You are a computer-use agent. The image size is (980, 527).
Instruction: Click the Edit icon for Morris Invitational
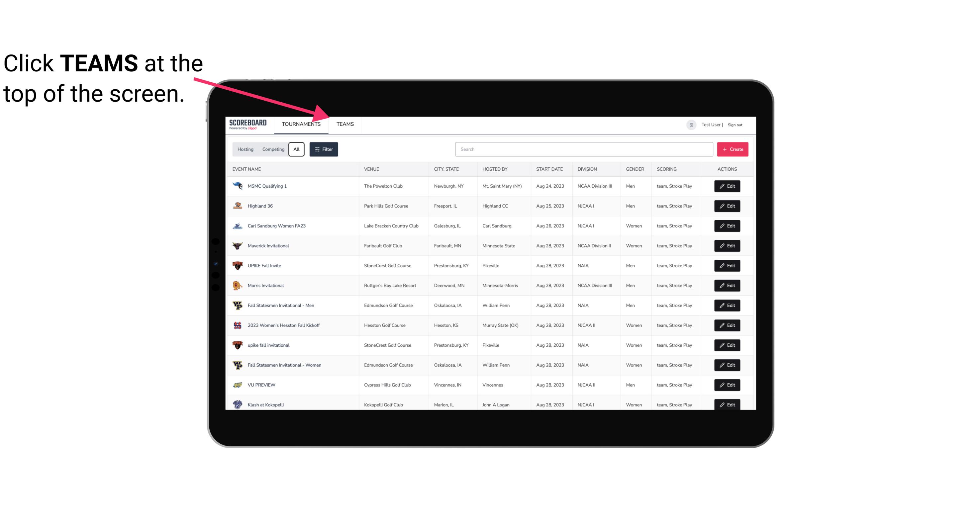tap(728, 286)
